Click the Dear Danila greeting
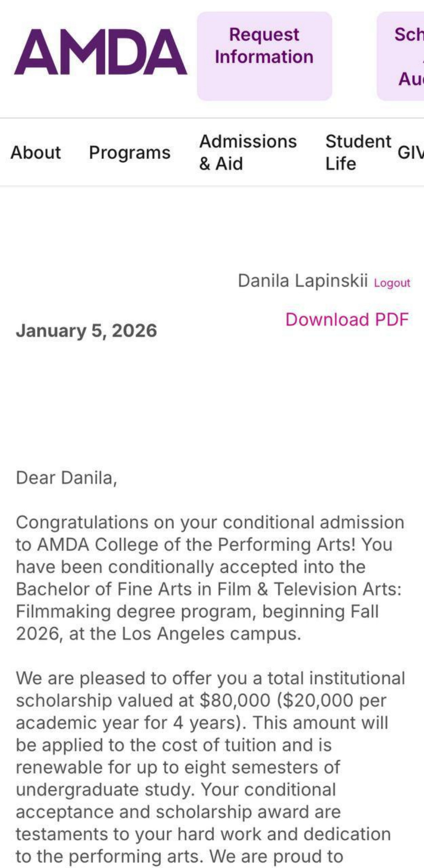This screenshot has height=868, width=424. (66, 478)
